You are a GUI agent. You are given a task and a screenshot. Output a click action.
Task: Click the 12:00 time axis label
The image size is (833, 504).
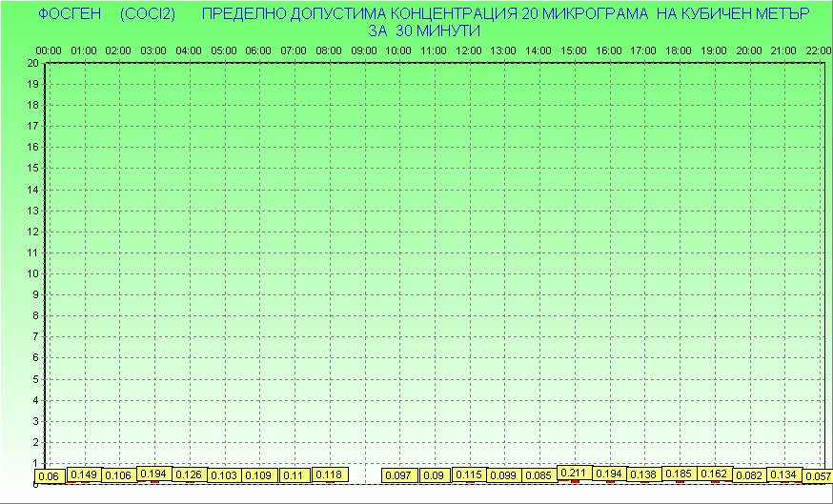469,50
